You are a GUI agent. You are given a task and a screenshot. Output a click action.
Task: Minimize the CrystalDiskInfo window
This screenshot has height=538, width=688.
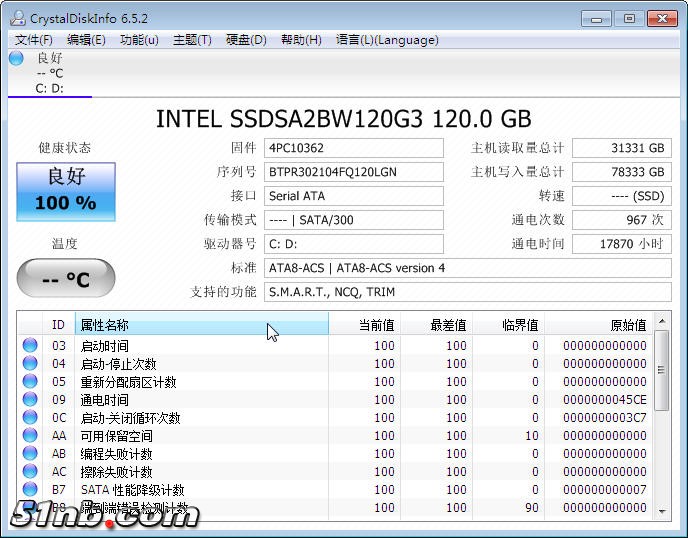[x=596, y=19]
